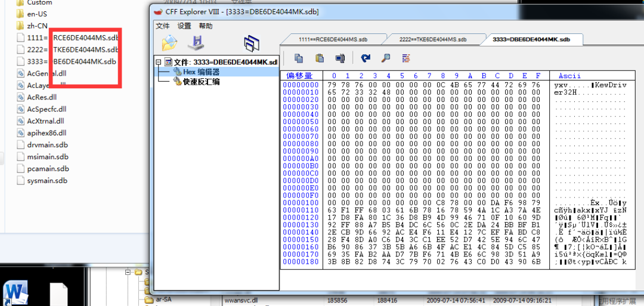Collapse the background tree folder node
This screenshot has height=306, width=644.
point(128,273)
